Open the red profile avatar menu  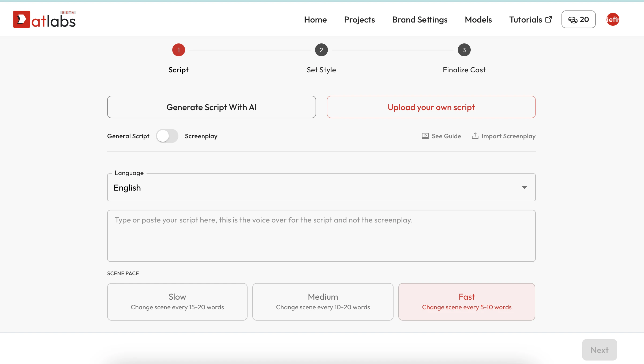613,19
